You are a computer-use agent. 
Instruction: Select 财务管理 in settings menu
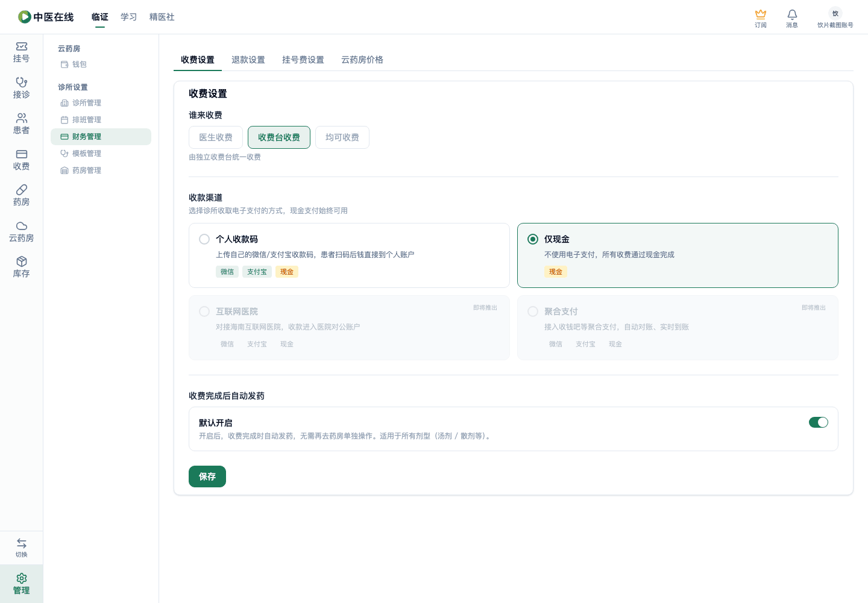[101, 137]
